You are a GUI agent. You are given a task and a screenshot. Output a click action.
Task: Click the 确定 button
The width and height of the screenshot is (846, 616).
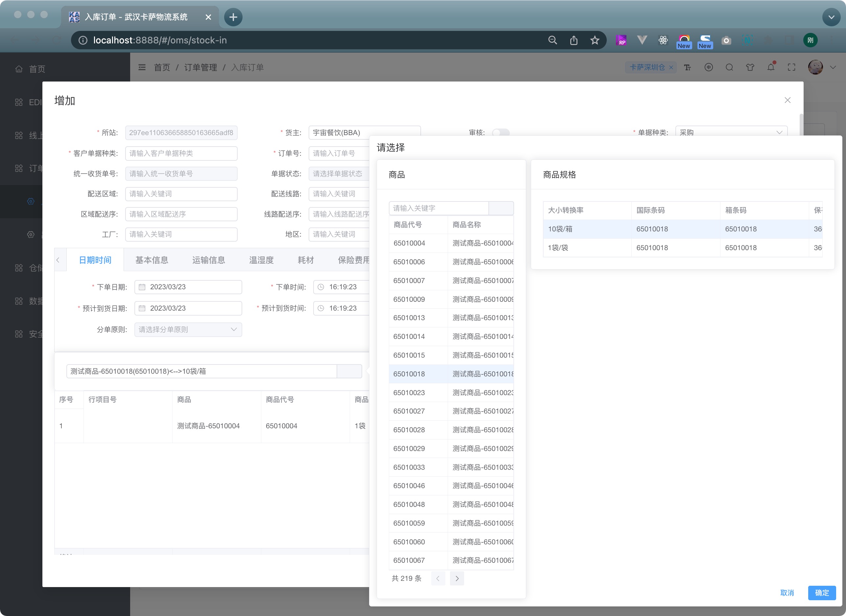(821, 592)
